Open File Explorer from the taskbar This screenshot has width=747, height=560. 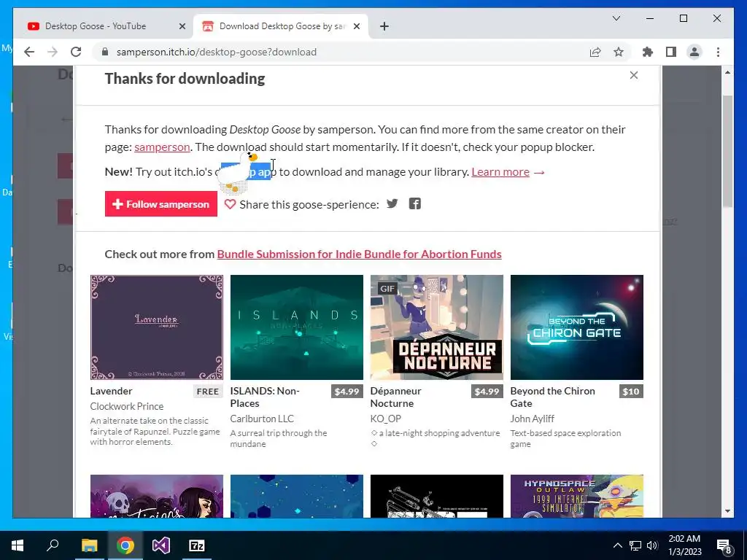(89, 545)
